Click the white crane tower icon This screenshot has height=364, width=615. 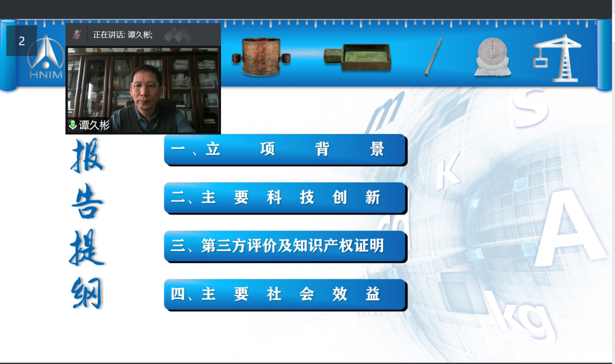(557, 58)
